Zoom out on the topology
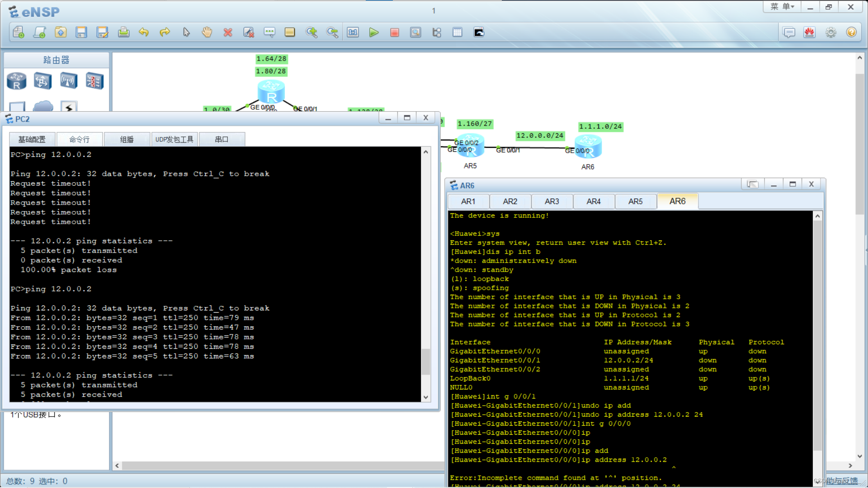868x488 pixels. pos(332,32)
